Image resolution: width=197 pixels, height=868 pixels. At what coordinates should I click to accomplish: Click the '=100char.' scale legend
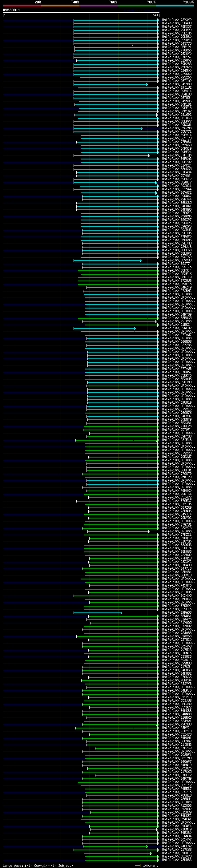coord(147,866)
